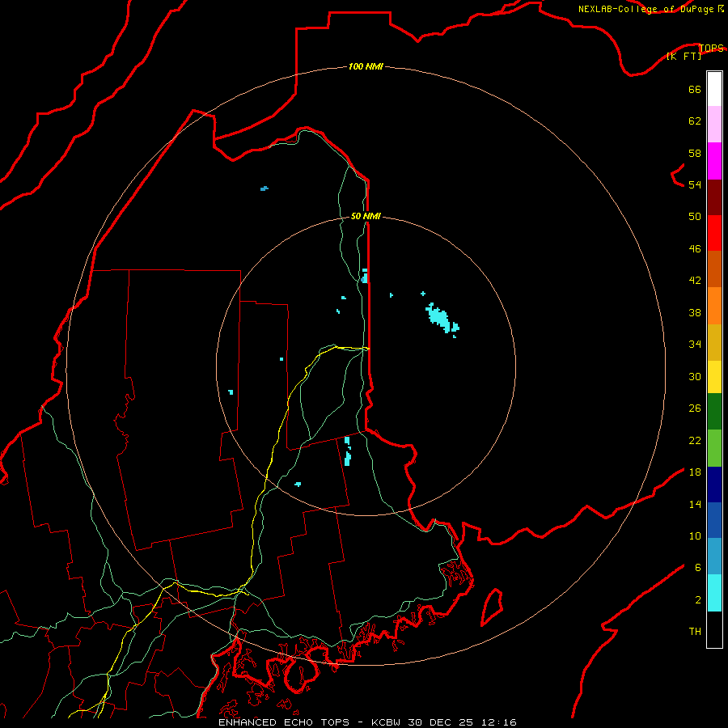Select the dark red legend swatch
The width and height of the screenshot is (728, 728).
tap(714, 197)
